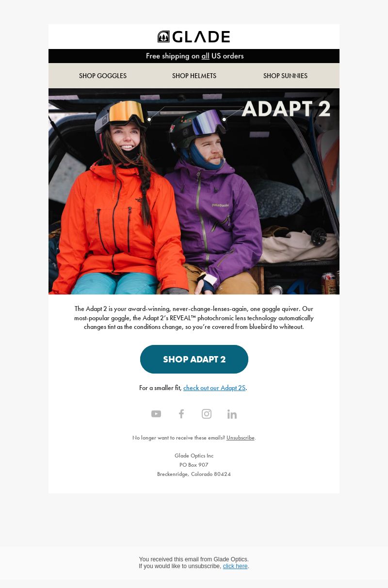The width and height of the screenshot is (388, 588).
Task: Click the SHOP ADAPT 2 button
Action: [x=194, y=359]
